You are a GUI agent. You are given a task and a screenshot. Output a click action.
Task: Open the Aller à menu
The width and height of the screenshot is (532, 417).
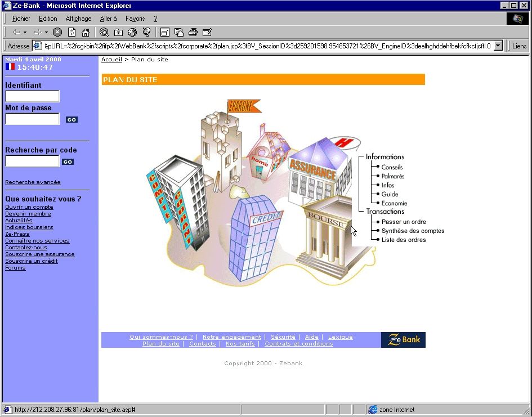click(x=108, y=19)
